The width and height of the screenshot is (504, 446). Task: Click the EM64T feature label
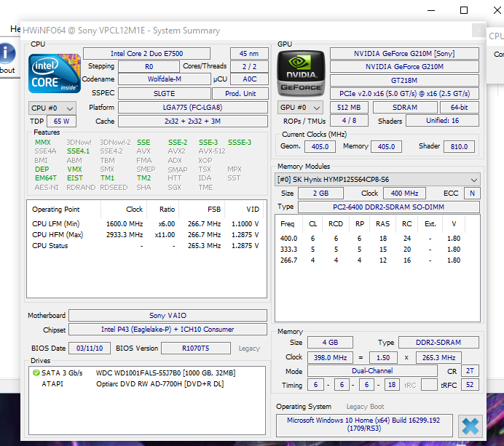coord(46,178)
